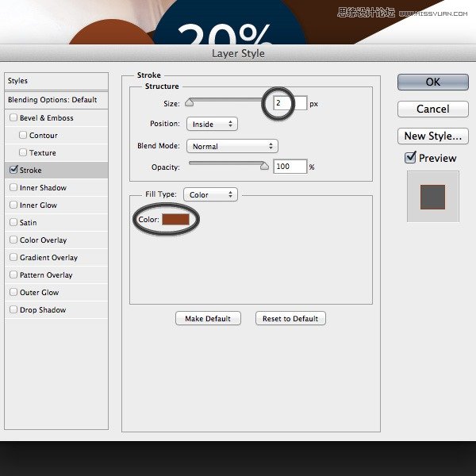The image size is (476, 476).
Task: Click the Layer Style title bar
Action: pyautogui.click(x=238, y=53)
